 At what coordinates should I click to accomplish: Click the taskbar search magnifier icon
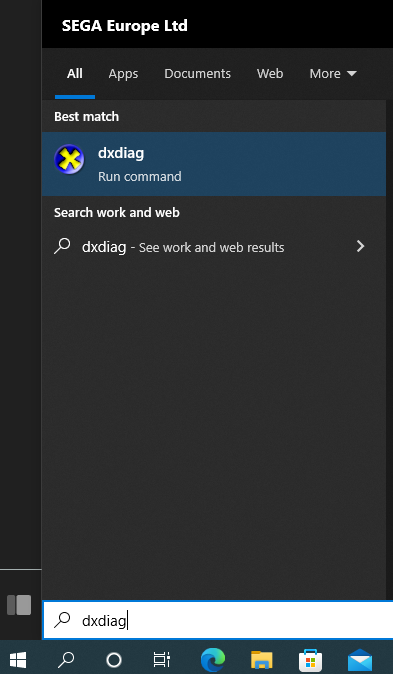tap(66, 659)
